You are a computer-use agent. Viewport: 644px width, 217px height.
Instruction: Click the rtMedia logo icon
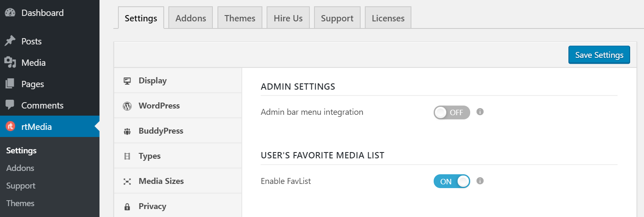coord(10,127)
